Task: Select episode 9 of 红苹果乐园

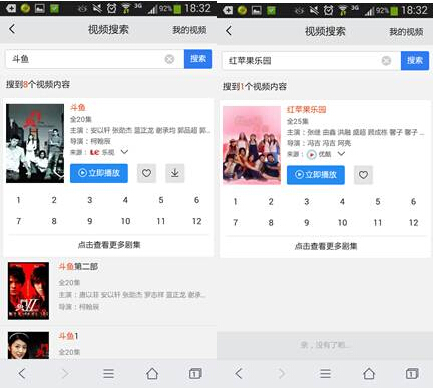Action: click(x=307, y=223)
